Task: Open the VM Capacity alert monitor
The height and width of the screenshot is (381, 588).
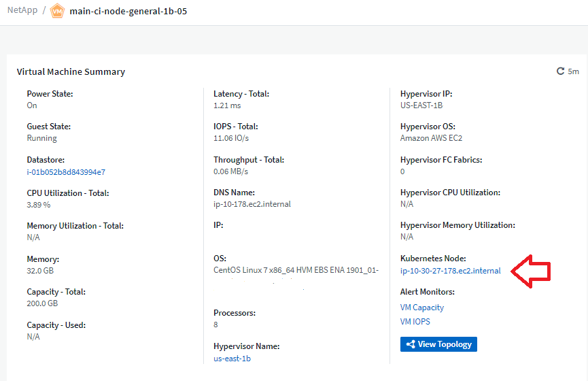Action: (x=421, y=308)
